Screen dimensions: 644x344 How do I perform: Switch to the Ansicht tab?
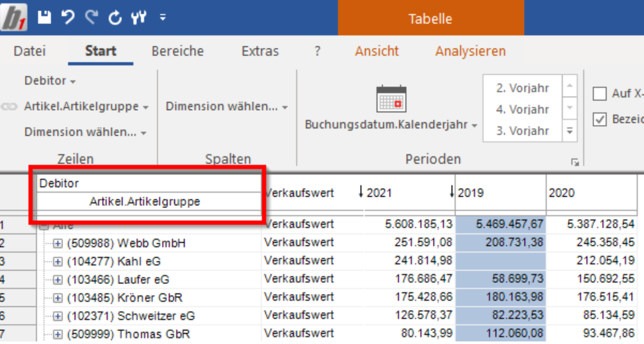coord(377,51)
